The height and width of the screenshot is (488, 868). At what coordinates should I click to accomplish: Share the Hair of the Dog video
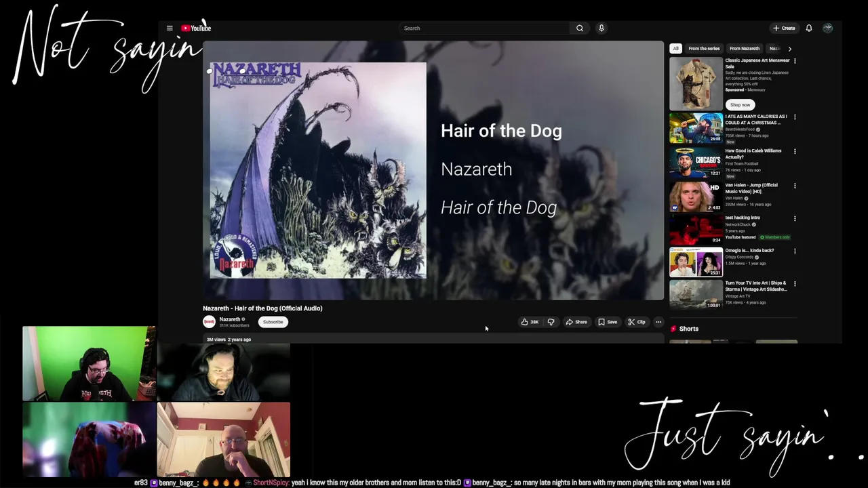576,322
